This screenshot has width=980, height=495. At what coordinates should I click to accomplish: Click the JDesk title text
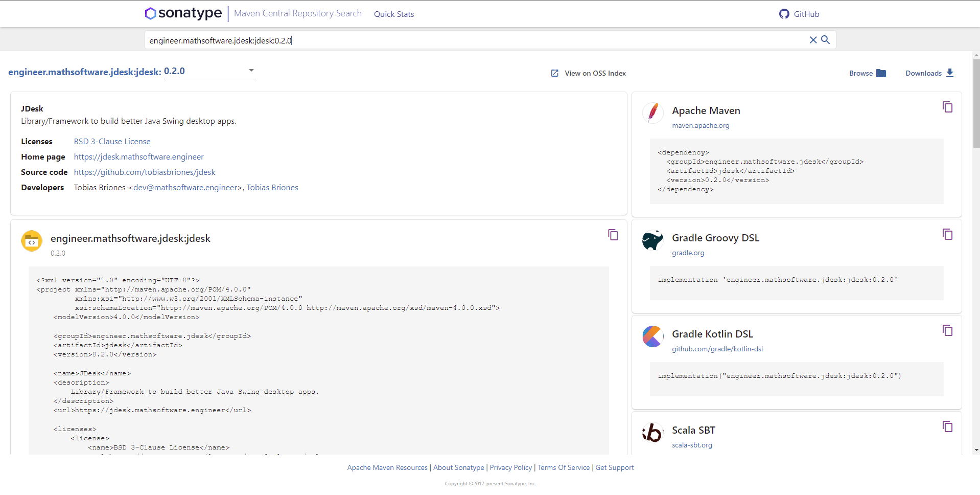click(32, 108)
